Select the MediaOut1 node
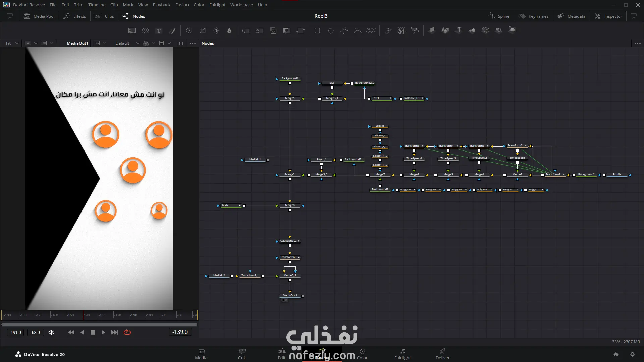Image resolution: width=644 pixels, height=362 pixels. [x=290, y=296]
